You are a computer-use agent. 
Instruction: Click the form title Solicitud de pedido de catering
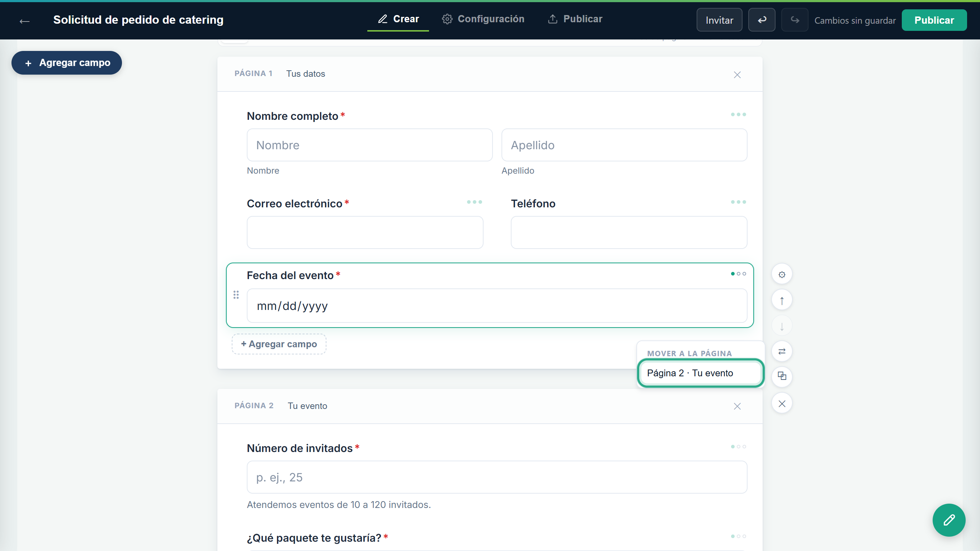pyautogui.click(x=138, y=20)
